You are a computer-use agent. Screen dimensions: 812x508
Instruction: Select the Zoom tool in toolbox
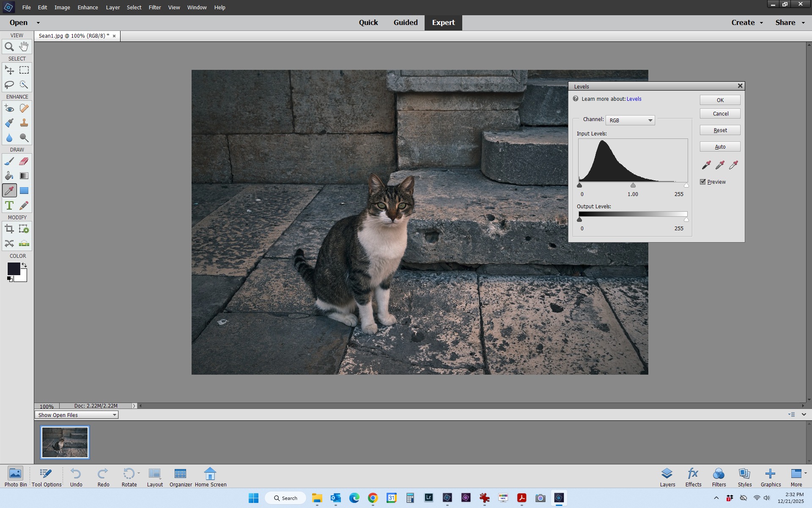(9, 47)
